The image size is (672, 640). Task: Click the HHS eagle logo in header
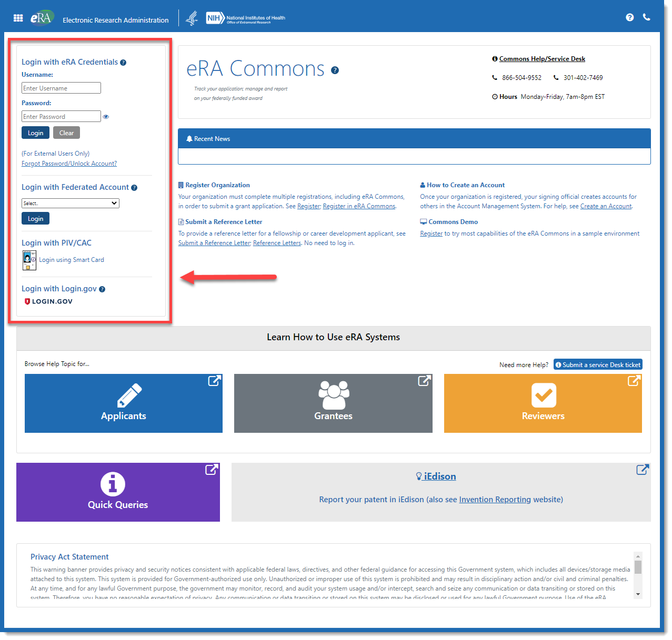coord(192,18)
